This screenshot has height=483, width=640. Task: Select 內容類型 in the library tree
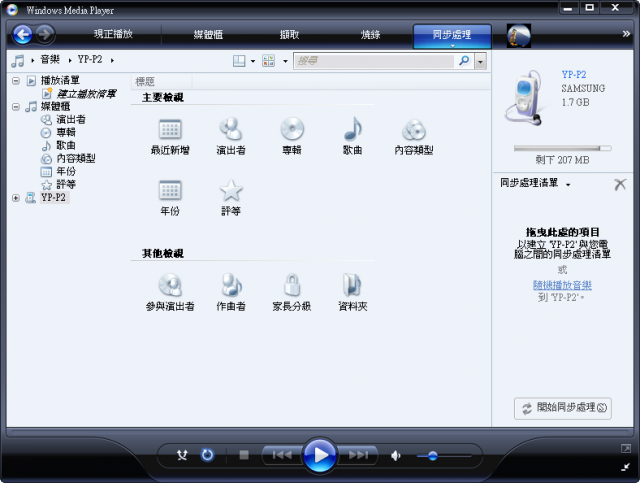pos(76,158)
